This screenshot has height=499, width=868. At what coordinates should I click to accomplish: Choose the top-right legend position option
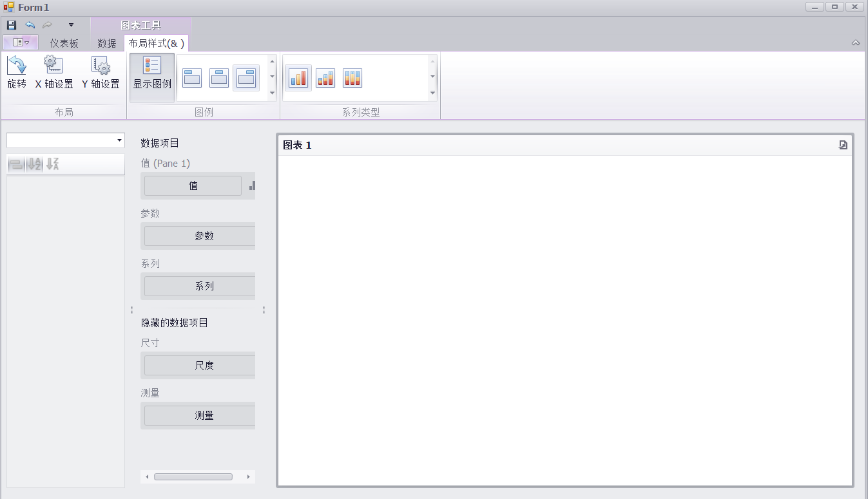[246, 78]
